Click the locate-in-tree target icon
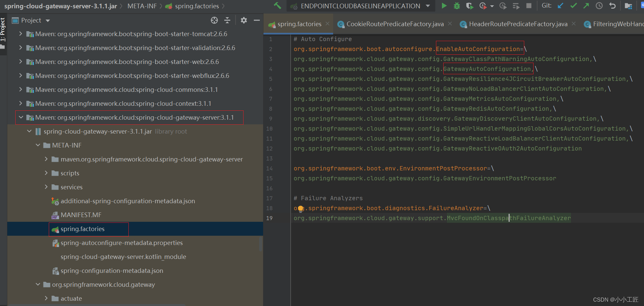This screenshot has width=644, height=306. (x=214, y=20)
